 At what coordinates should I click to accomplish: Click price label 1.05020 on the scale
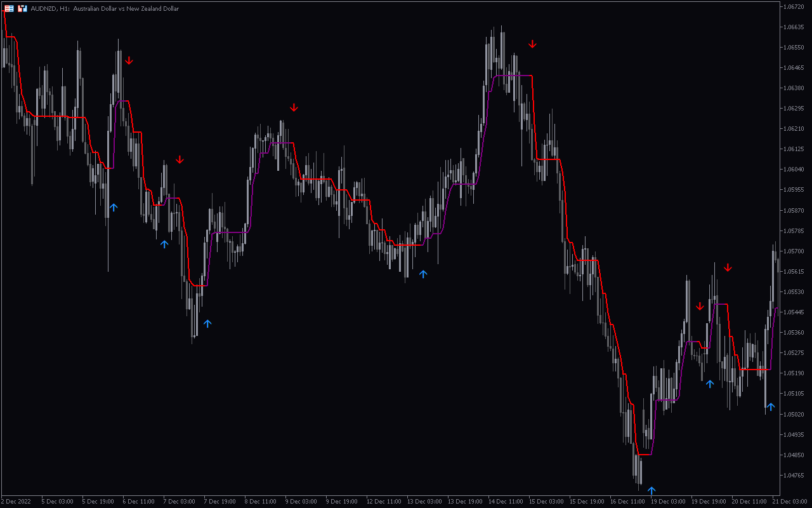click(x=794, y=414)
